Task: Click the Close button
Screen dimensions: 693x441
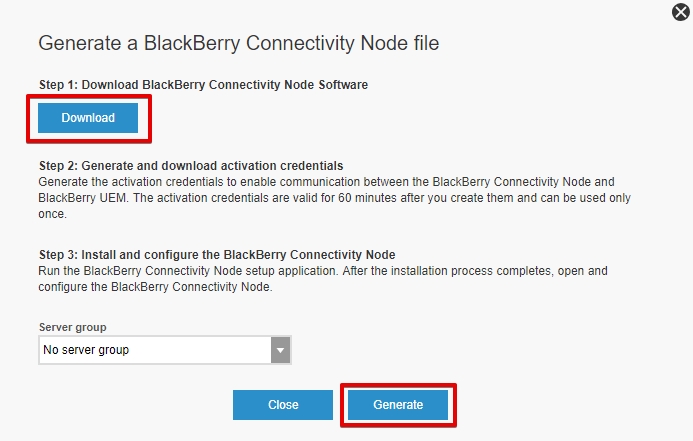Action: [x=283, y=405]
